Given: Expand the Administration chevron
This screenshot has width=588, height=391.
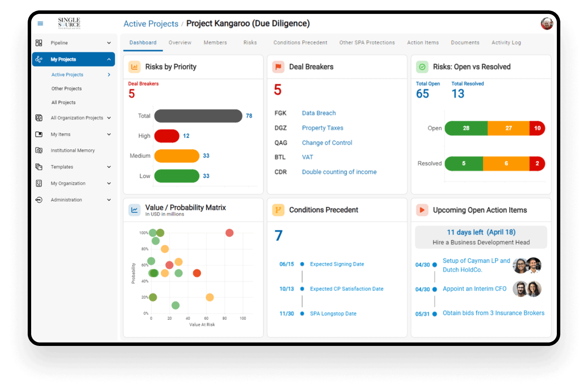Looking at the screenshot, I should [x=109, y=200].
